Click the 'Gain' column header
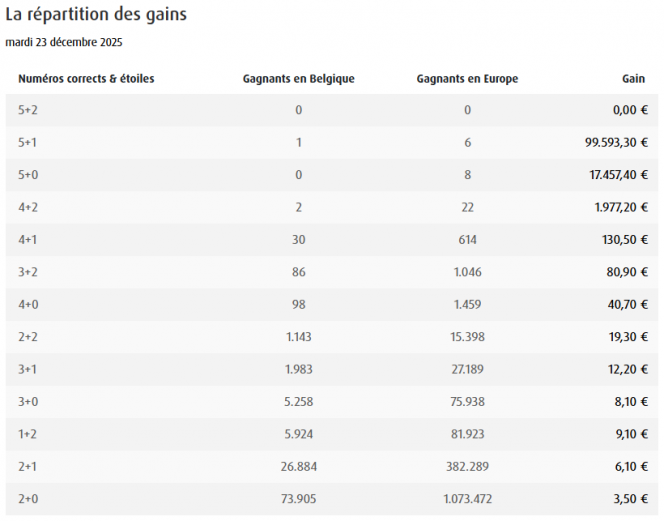Viewport: 664px width, 521px height. click(634, 78)
